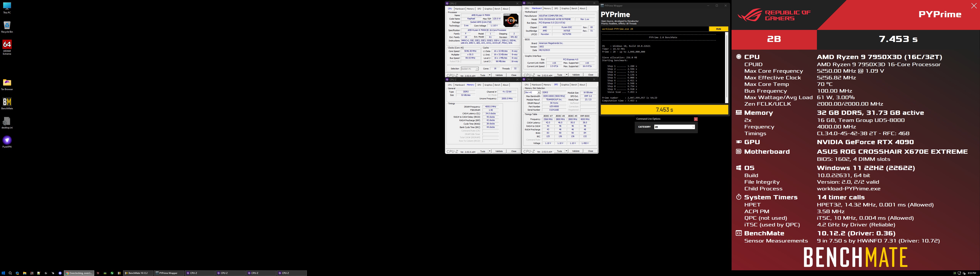Select SPD tab in the CPU-Z CPU window
Screen dimensions: 980x276
point(479,9)
